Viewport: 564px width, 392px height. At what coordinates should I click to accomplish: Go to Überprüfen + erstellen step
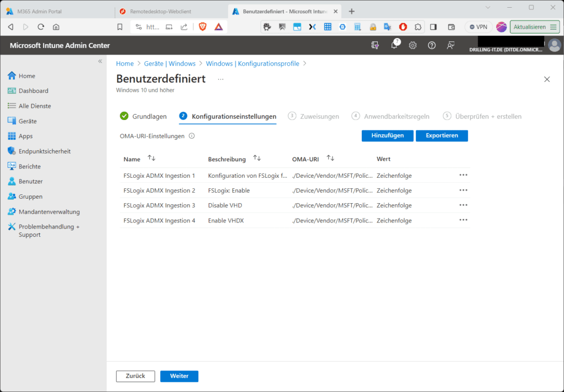[482, 116]
